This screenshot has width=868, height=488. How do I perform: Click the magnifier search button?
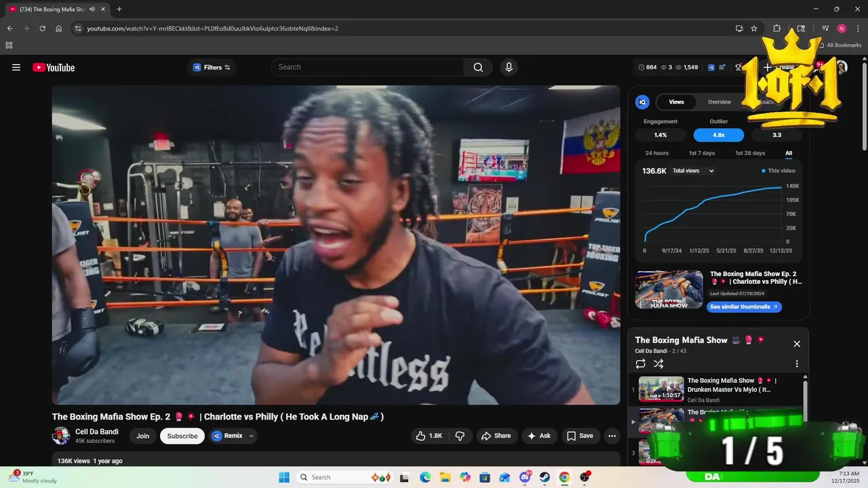(478, 67)
